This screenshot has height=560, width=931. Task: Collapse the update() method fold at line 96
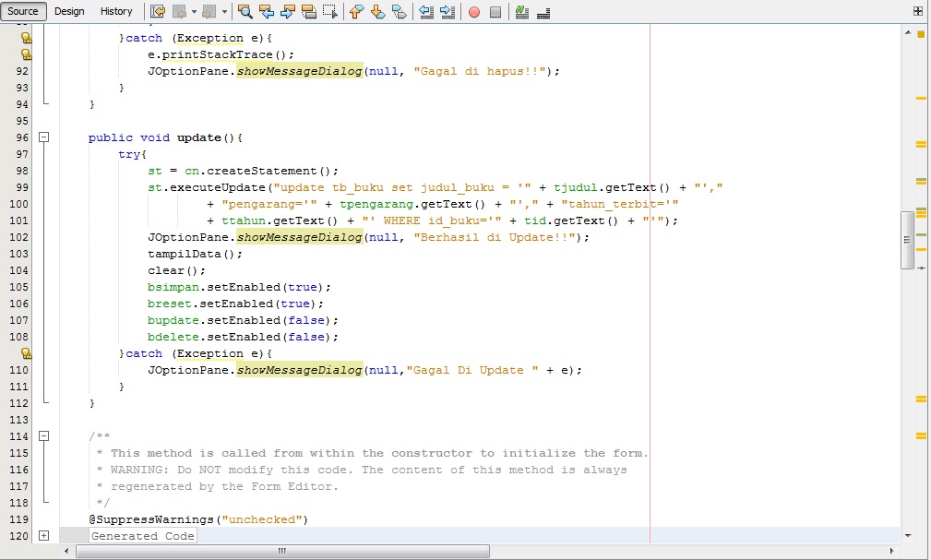coord(43,137)
